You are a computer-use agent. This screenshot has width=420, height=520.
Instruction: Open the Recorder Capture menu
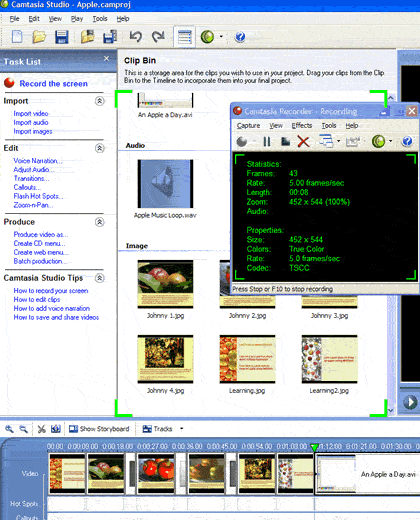tap(248, 126)
